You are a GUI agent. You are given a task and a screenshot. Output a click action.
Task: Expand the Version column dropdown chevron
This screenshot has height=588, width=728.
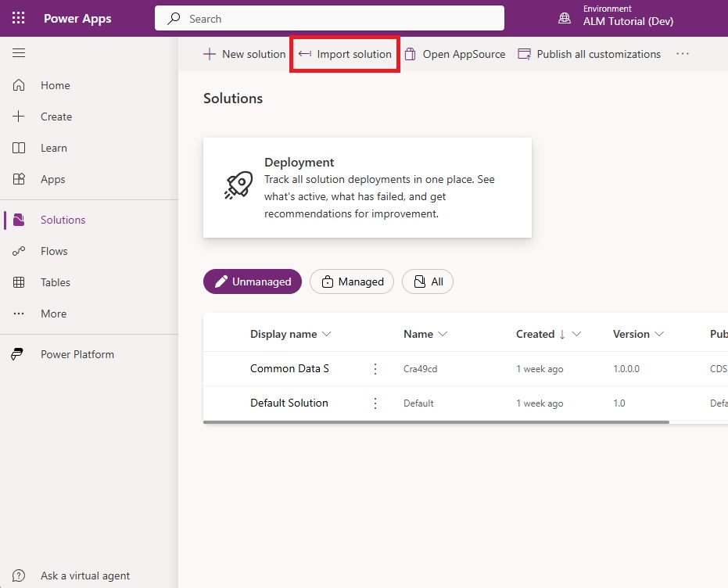click(659, 334)
